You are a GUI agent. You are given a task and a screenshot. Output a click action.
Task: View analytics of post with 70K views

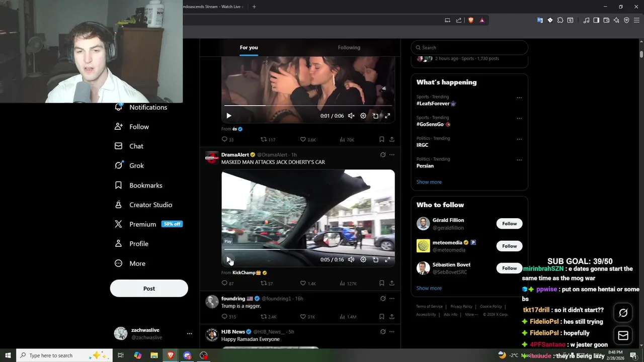[347, 139]
